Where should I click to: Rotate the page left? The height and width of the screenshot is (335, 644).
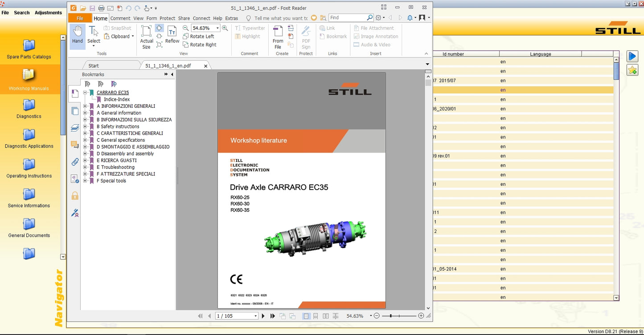(x=198, y=37)
